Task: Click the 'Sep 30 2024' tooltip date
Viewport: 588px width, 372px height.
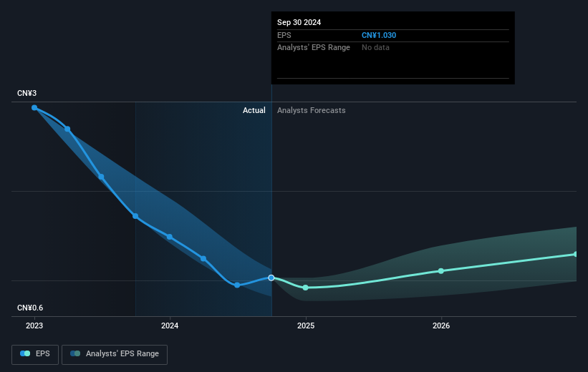Action: pyautogui.click(x=299, y=22)
